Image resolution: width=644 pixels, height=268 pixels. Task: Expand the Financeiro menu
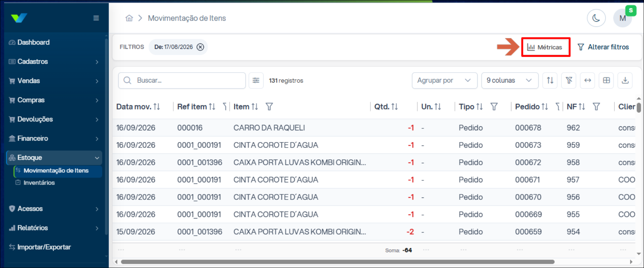(x=54, y=138)
